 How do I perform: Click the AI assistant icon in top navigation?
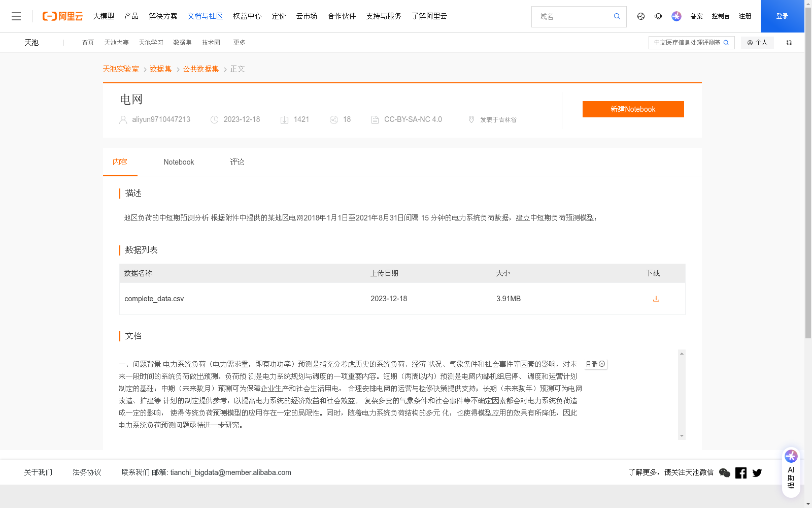pos(676,16)
